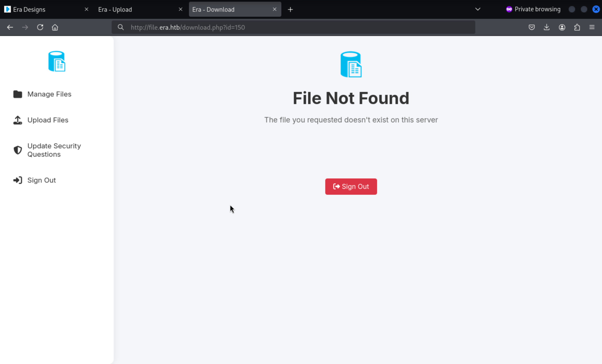Click the Manage Files folder icon
602x364 pixels.
point(18,94)
